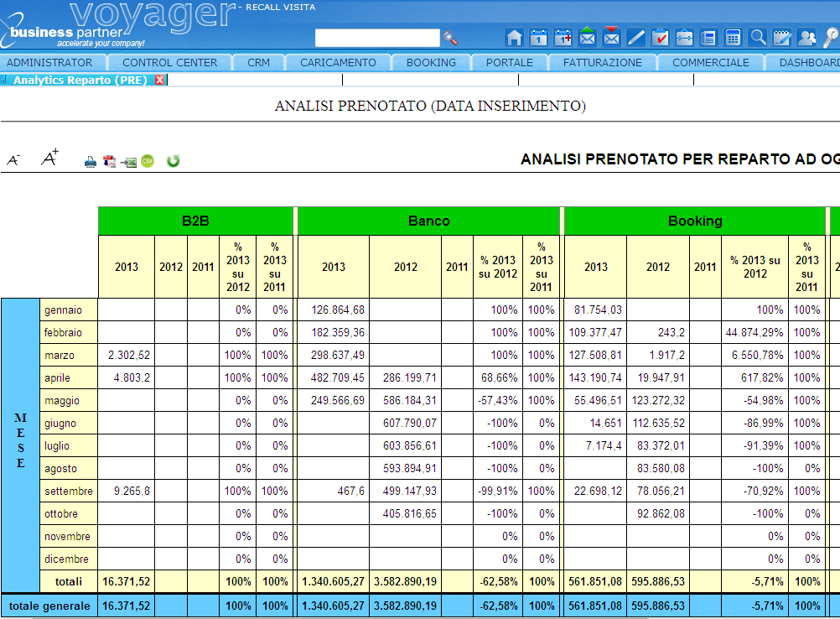Click the pen edit icon

pyautogui.click(x=636, y=38)
